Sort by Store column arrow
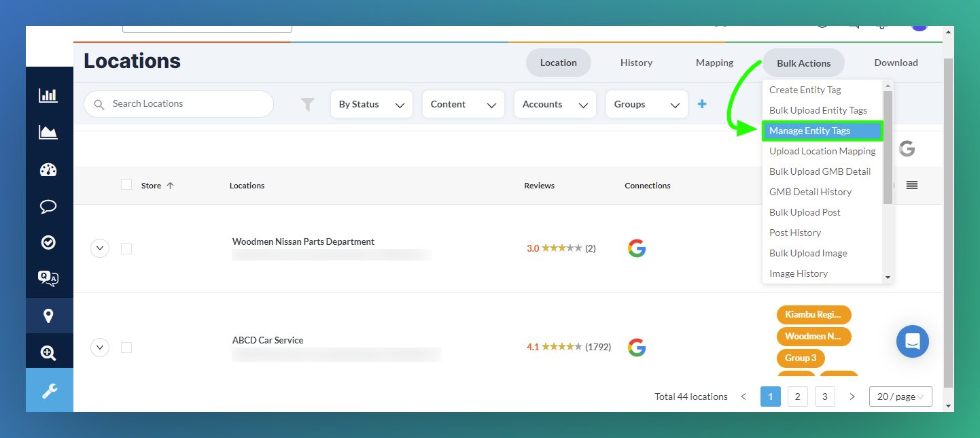980x438 pixels. click(170, 186)
